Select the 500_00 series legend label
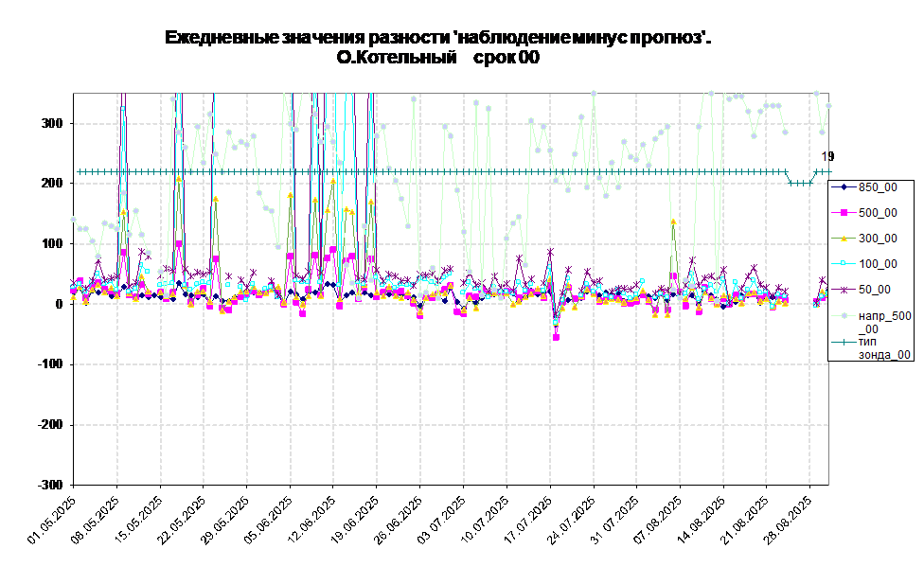The height and width of the screenshot is (567, 924). pos(878,213)
